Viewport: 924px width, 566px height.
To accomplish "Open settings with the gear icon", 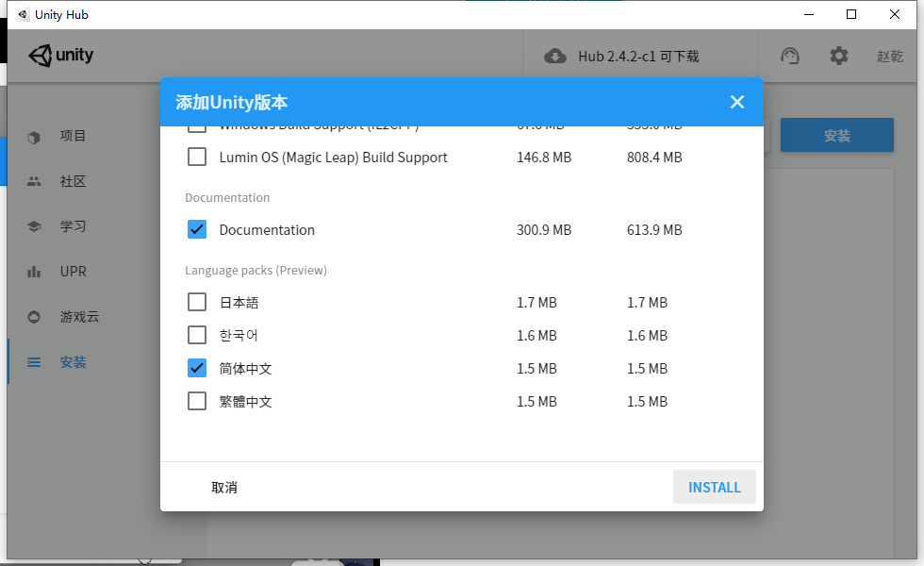I will click(838, 56).
